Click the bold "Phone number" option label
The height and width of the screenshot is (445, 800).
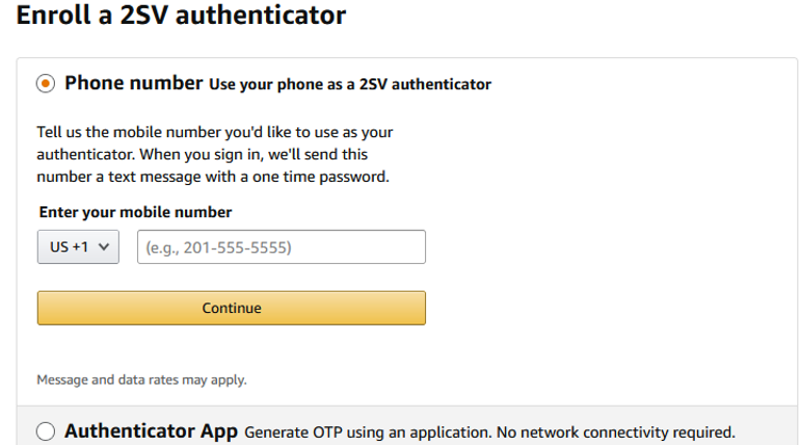(134, 83)
